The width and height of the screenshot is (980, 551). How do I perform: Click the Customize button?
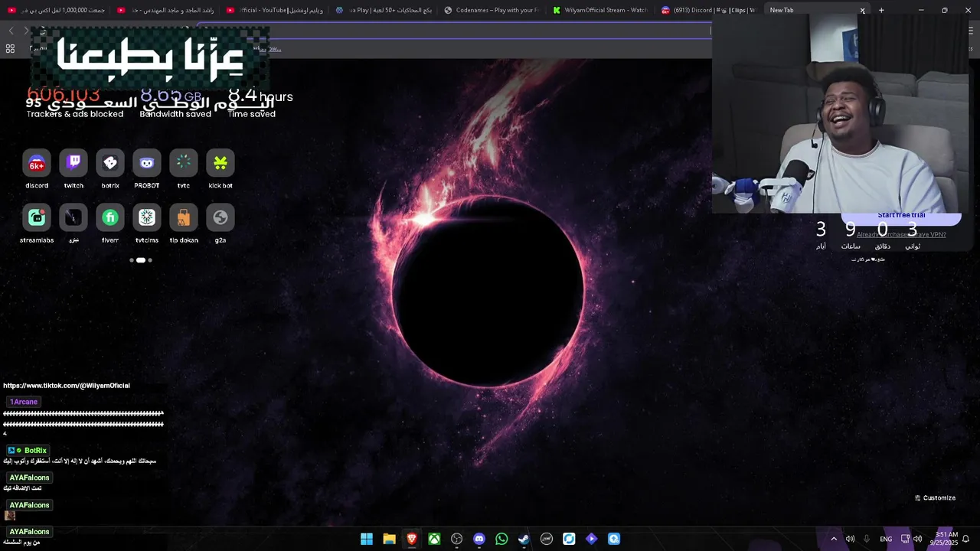point(935,497)
